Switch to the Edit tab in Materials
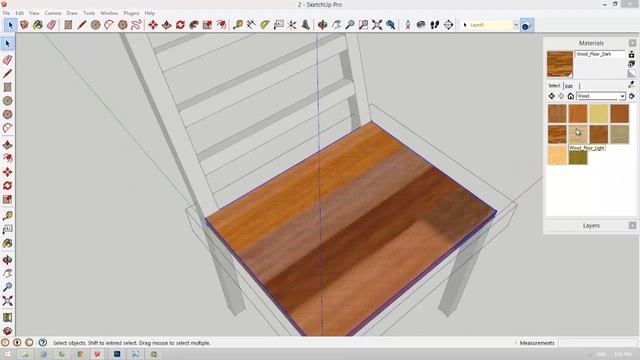This screenshot has width=640, height=360. pos(569,86)
